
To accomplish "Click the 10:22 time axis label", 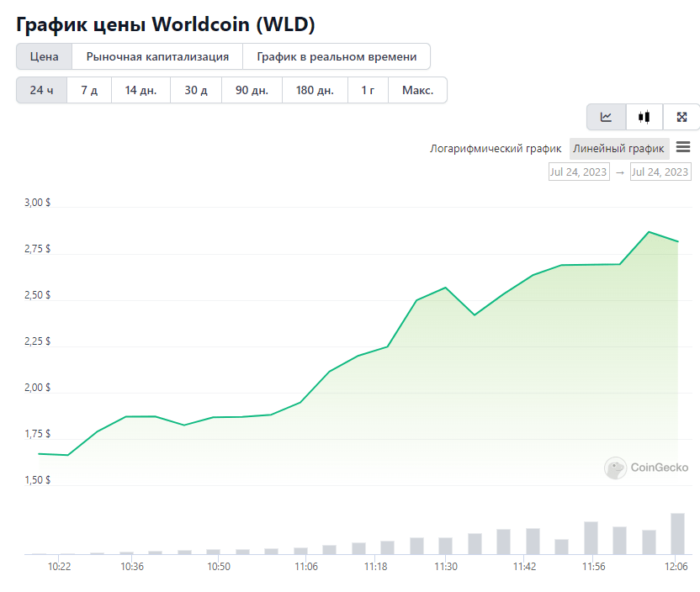I will point(60,567).
